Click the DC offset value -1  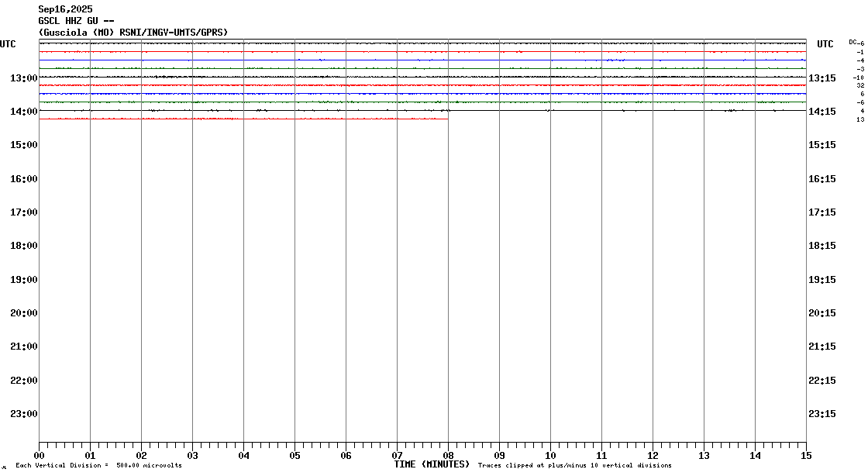[x=860, y=52]
